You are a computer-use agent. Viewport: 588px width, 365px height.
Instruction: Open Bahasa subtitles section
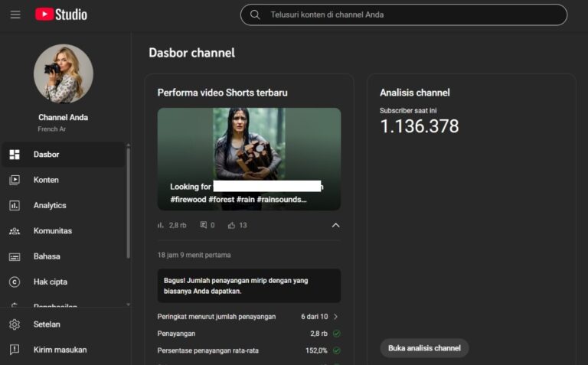(47, 256)
